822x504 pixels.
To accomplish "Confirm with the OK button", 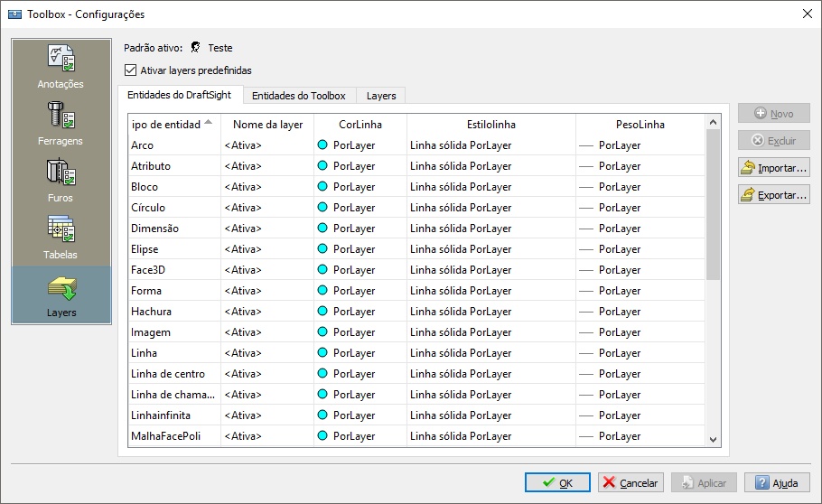I will coord(558,482).
